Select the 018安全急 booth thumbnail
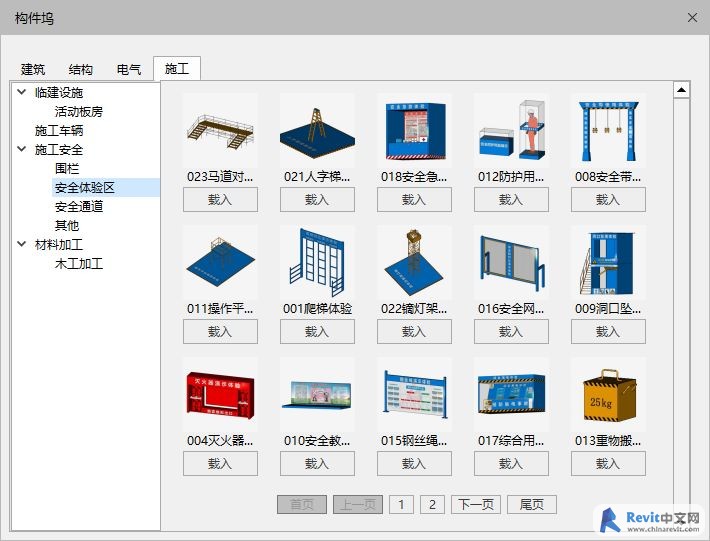The height and width of the screenshot is (541, 710). pos(414,131)
